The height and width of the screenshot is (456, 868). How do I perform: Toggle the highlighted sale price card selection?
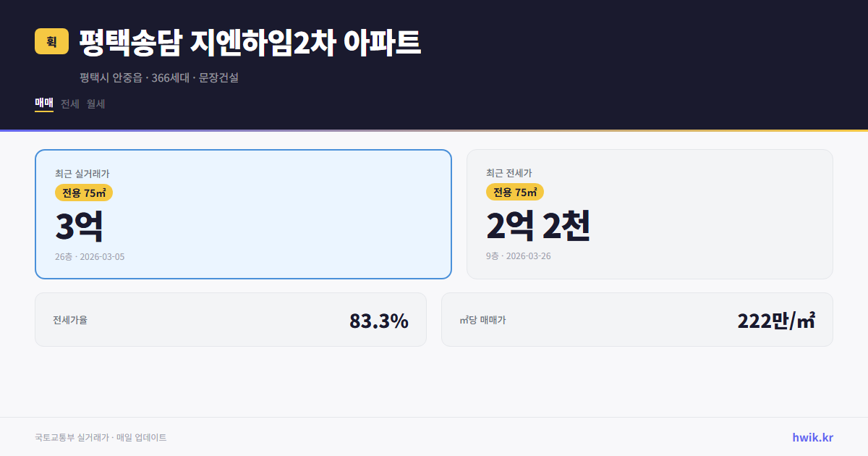click(243, 214)
